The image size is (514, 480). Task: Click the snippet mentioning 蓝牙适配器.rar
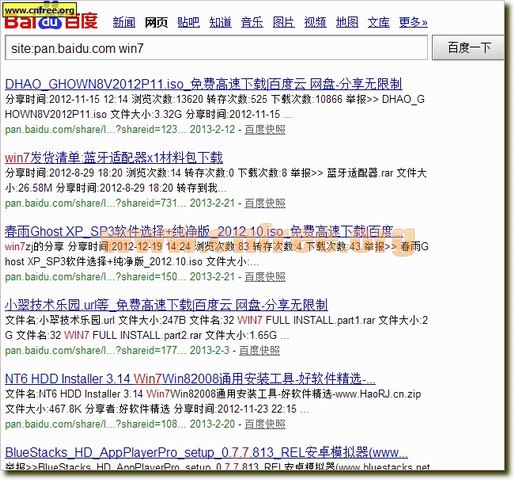click(x=216, y=180)
